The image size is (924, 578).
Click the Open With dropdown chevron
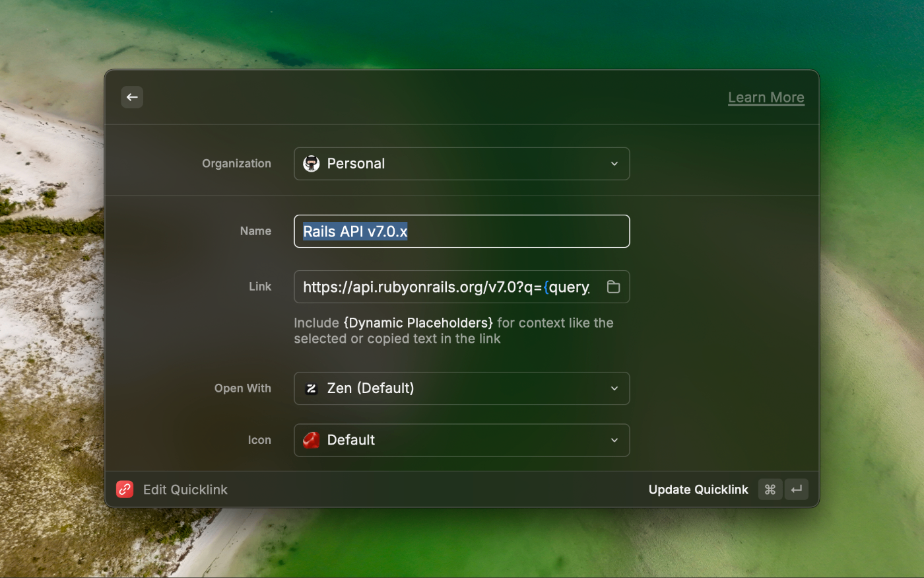click(614, 388)
